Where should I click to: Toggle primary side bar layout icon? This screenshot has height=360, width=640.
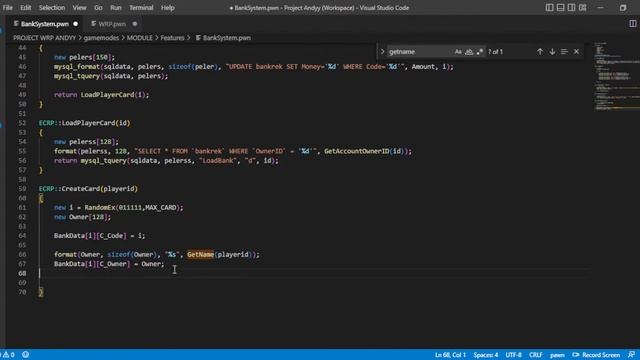[x=550, y=7]
